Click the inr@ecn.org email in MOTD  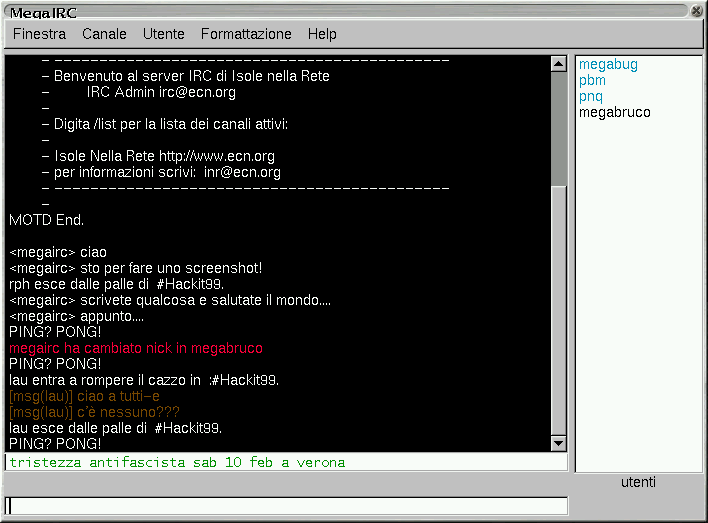tap(242, 173)
